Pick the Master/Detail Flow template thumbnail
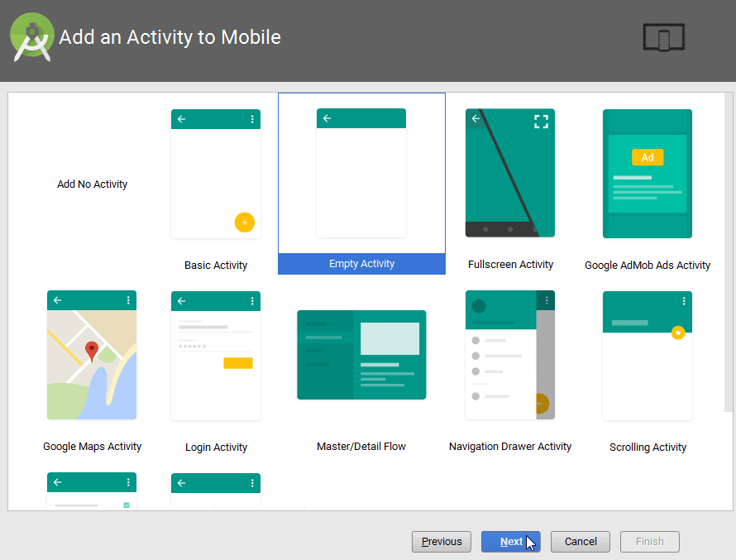Viewport: 736px width, 560px height. (x=361, y=355)
